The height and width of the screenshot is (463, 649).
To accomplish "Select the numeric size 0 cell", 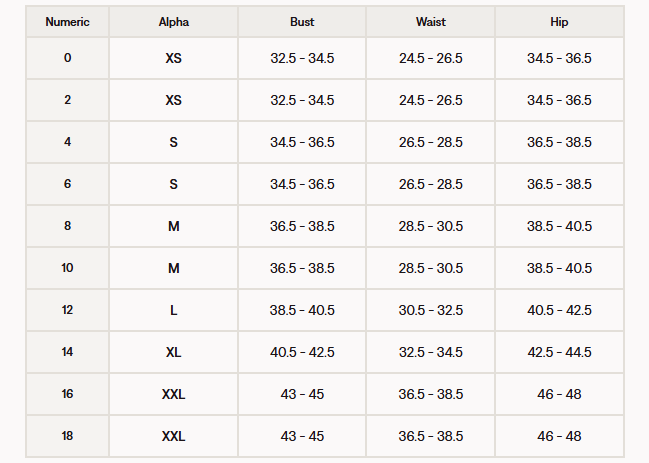I will (x=67, y=58).
